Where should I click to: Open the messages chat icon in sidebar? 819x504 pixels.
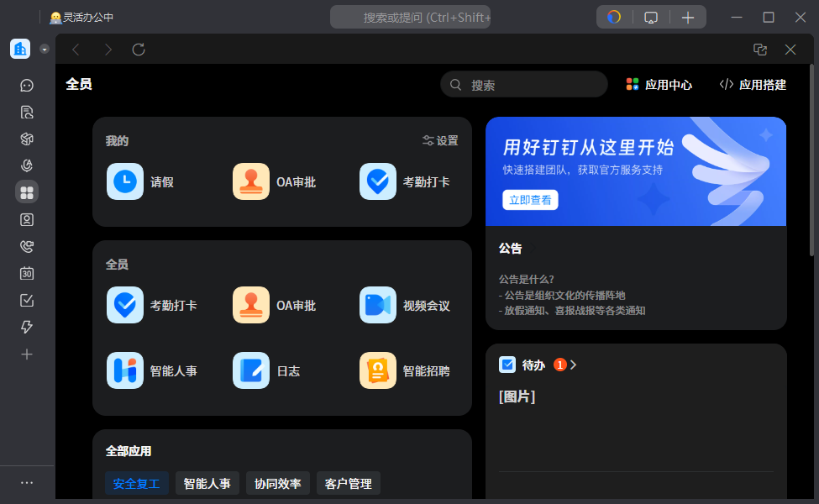point(27,85)
